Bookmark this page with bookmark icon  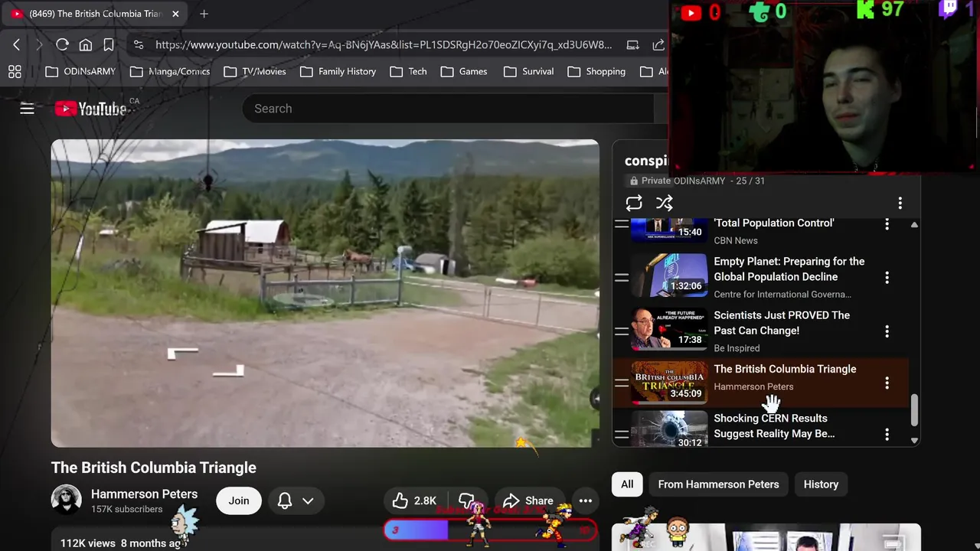tap(109, 45)
